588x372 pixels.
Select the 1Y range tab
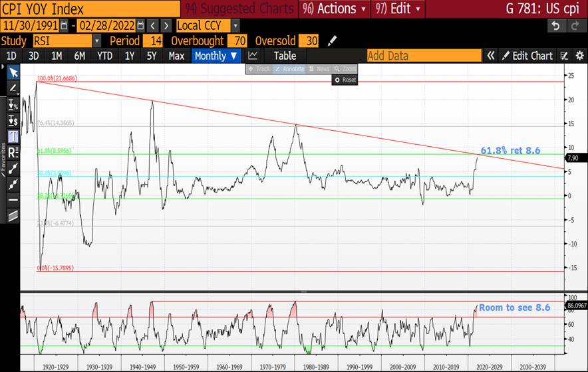pyautogui.click(x=130, y=56)
